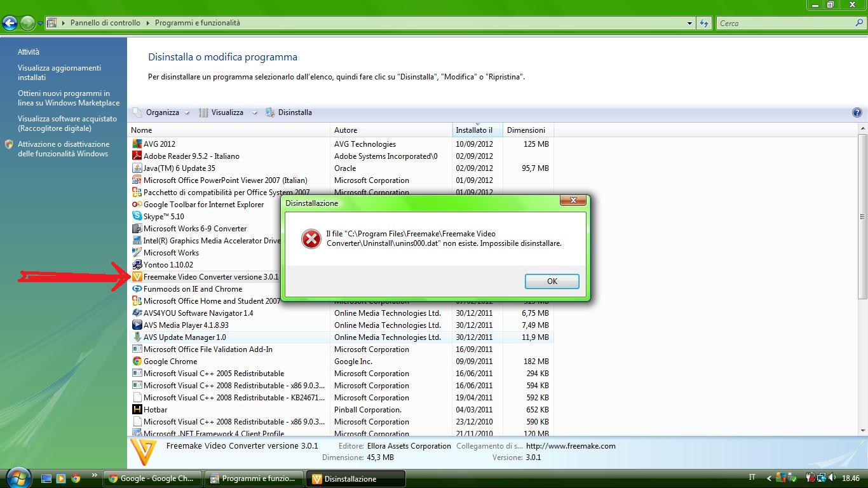This screenshot has height=488, width=868.
Task: Click Pannello di controllo in breadcrumb
Action: click(105, 23)
